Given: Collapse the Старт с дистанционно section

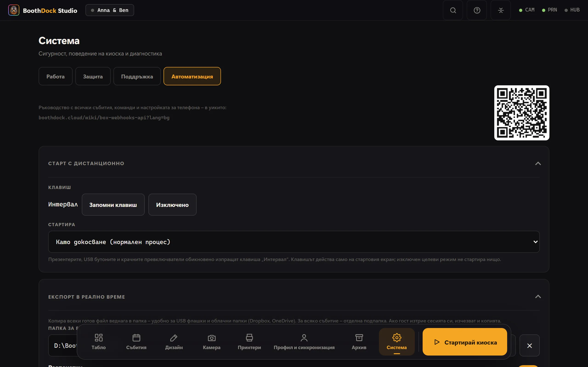Looking at the screenshot, I should coord(538,163).
